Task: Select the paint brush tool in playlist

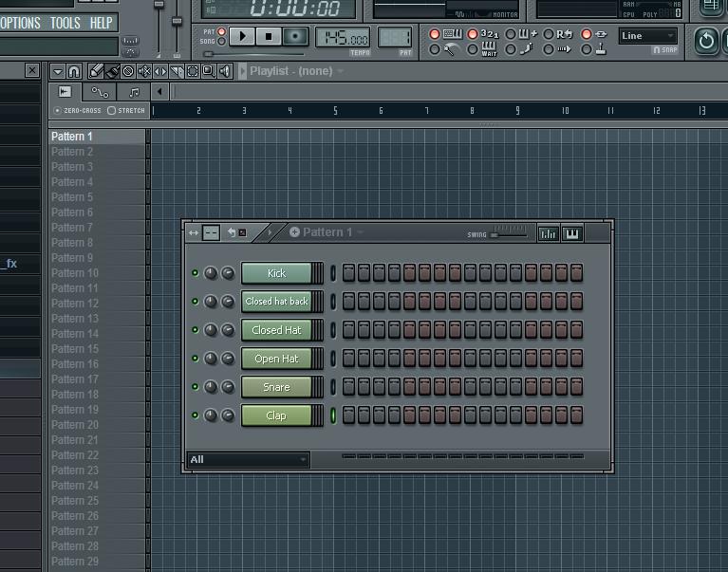Action: (111, 71)
